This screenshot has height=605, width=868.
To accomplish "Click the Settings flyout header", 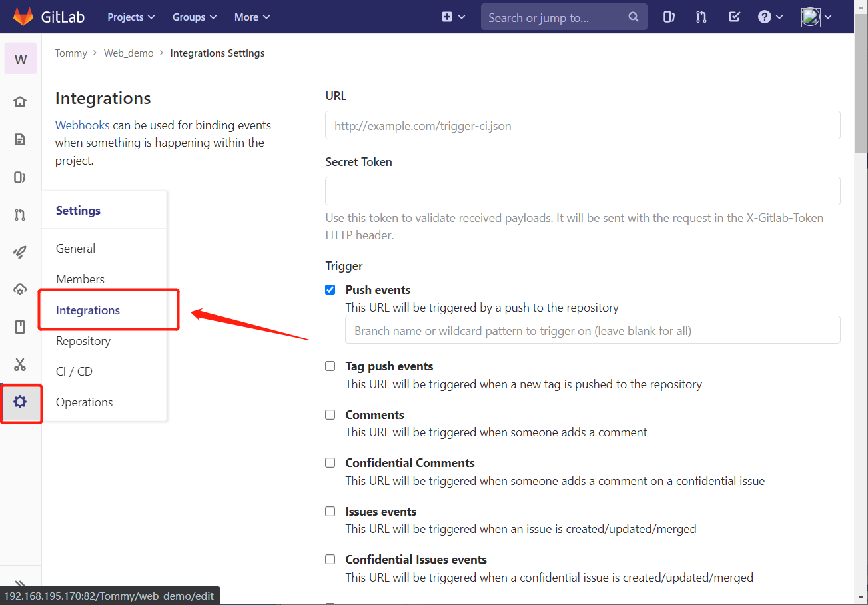I will (78, 211).
